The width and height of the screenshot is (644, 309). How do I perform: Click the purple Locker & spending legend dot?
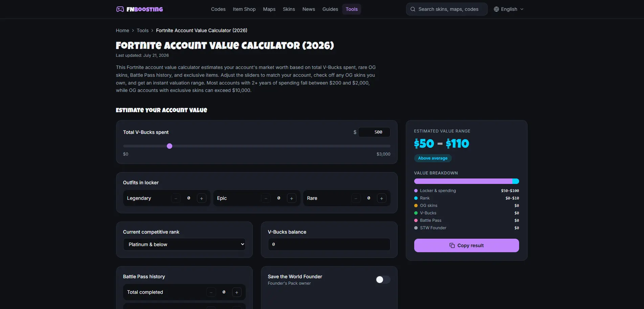pyautogui.click(x=416, y=191)
